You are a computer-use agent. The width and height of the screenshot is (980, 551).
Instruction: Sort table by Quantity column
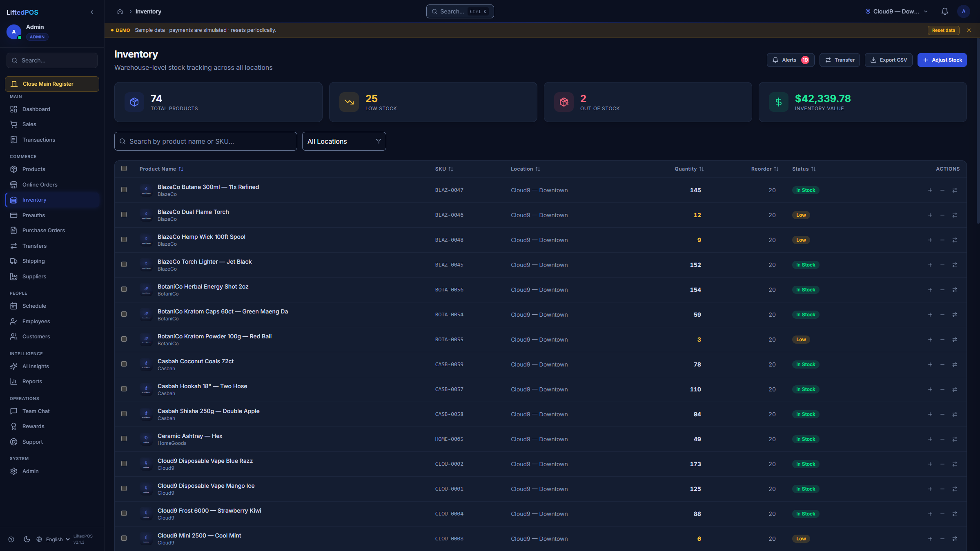[689, 169]
